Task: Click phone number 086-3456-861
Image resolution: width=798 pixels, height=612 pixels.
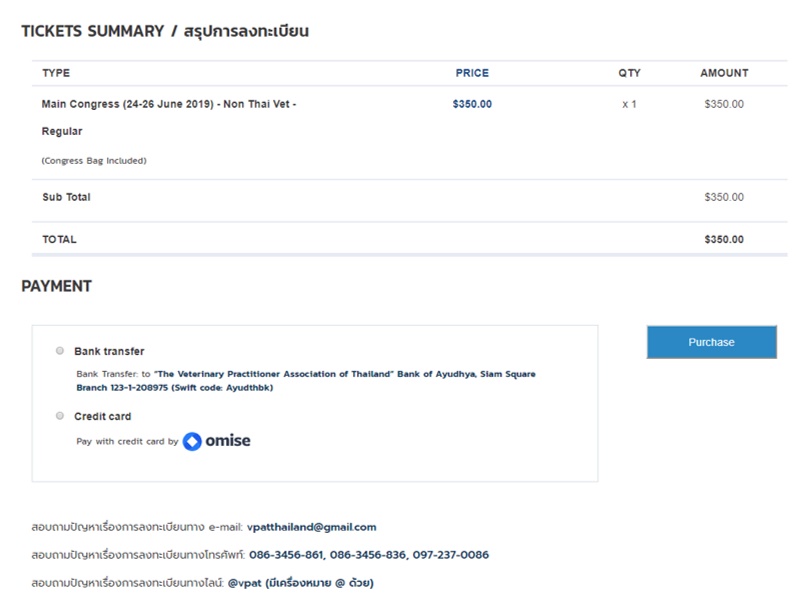Action: click(286, 555)
